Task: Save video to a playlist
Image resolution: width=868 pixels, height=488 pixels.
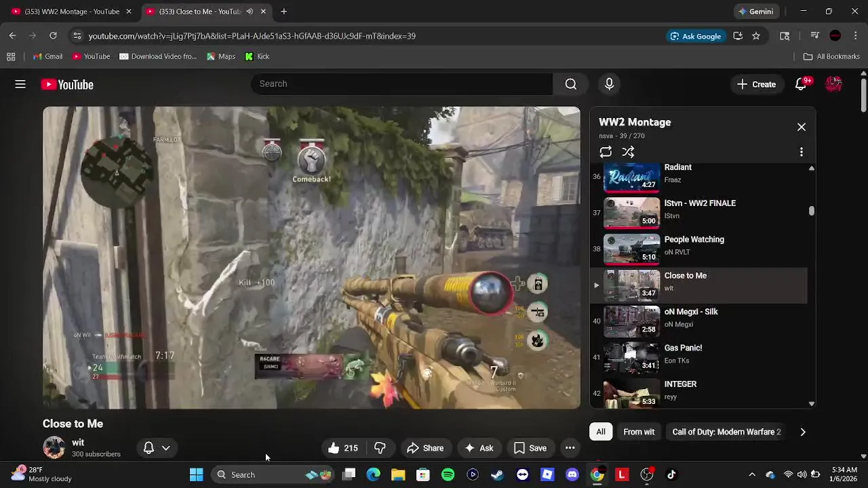Action: click(530, 448)
